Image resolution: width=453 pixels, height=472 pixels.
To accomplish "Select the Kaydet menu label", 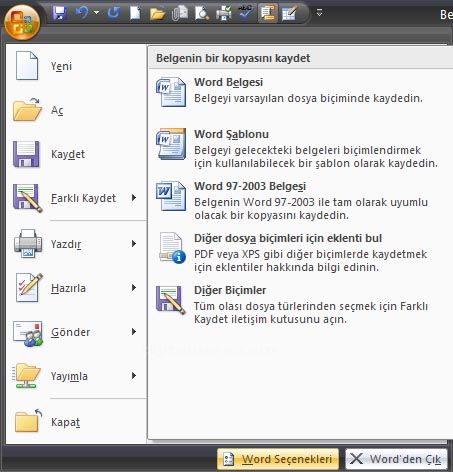I will point(68,154).
